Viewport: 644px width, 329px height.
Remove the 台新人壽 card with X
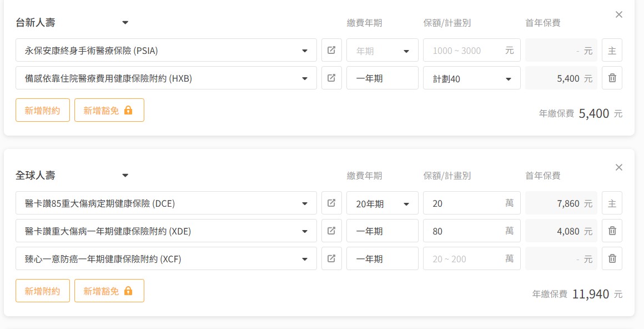point(619,14)
